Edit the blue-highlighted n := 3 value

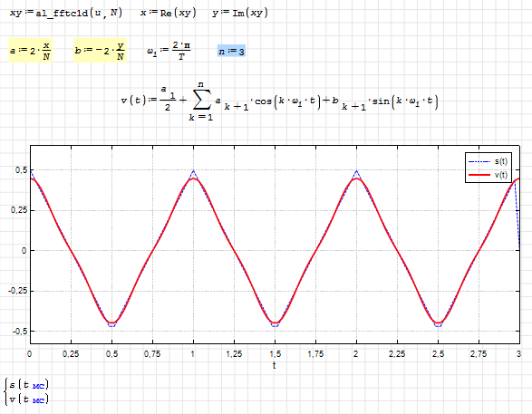pos(231,52)
